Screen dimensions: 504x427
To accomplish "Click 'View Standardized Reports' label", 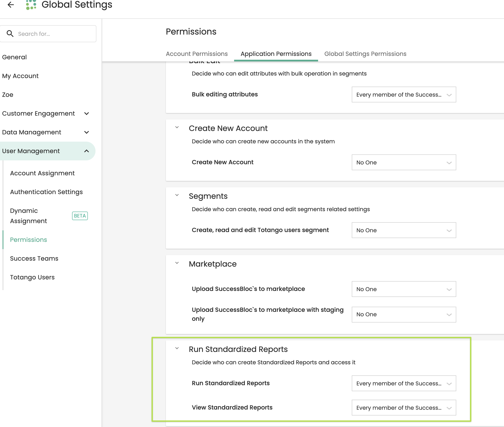I will (x=232, y=407).
